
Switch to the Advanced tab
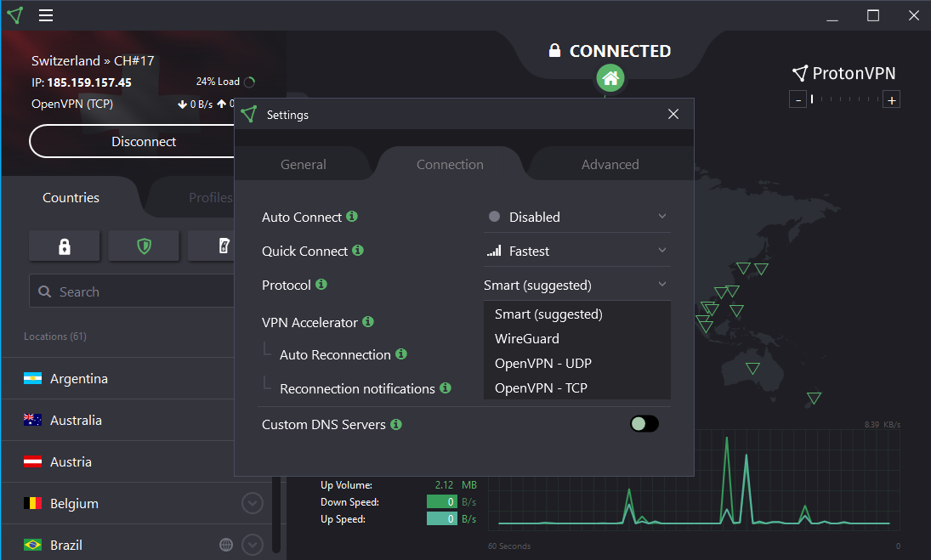(610, 164)
